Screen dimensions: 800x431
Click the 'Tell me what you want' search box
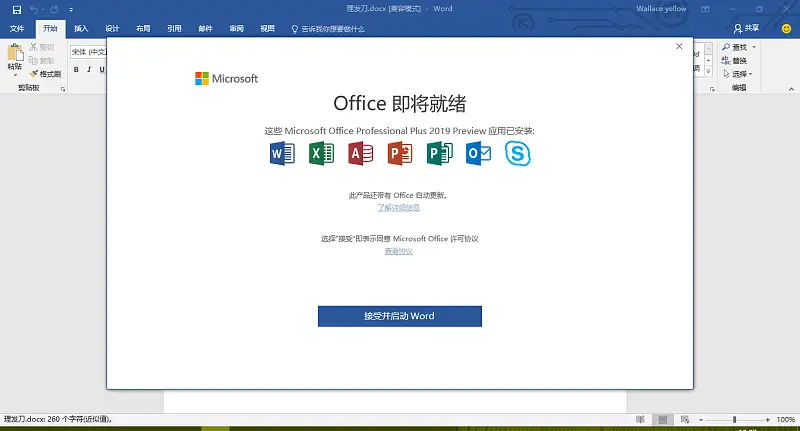[x=328, y=29]
